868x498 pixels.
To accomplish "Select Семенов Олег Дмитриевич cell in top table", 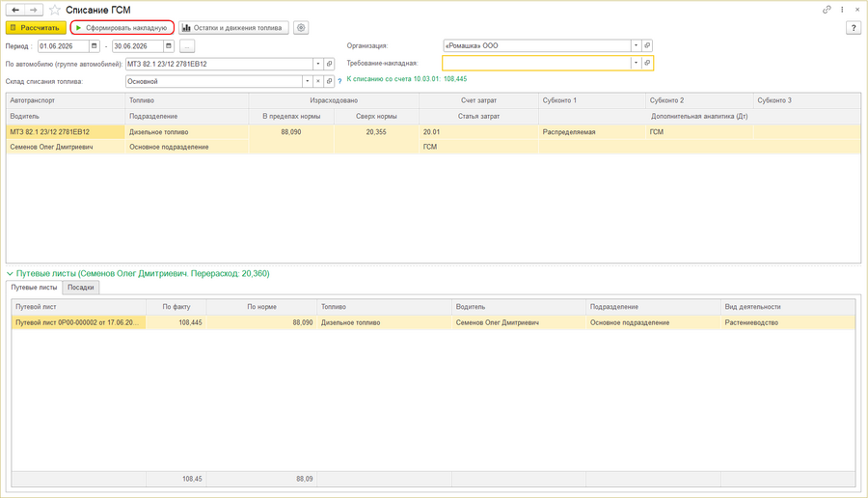I will click(x=66, y=147).
